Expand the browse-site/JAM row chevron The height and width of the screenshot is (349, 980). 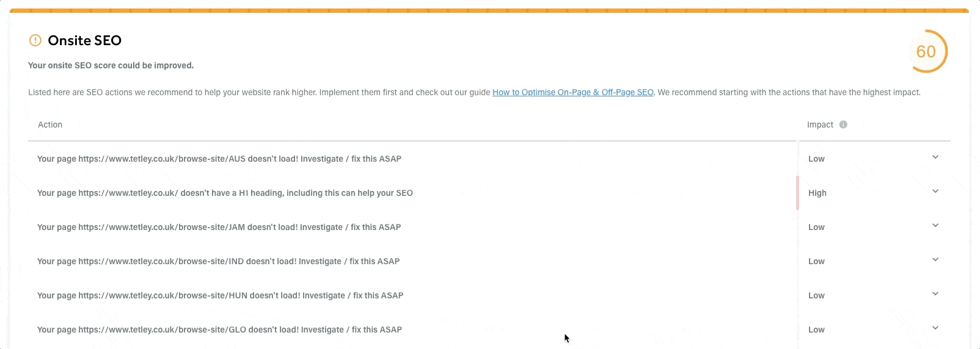click(x=935, y=226)
